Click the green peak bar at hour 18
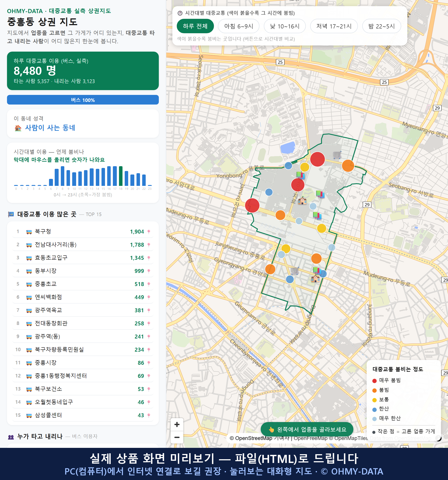 121,176
